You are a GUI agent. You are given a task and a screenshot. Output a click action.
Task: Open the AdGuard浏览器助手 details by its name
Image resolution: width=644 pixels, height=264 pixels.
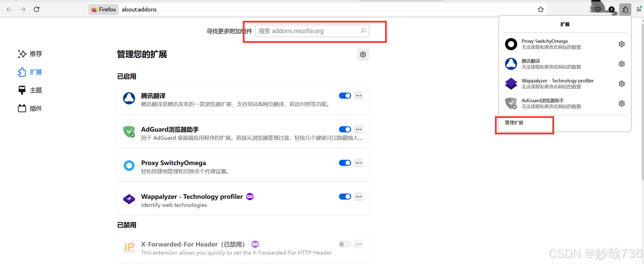170,129
